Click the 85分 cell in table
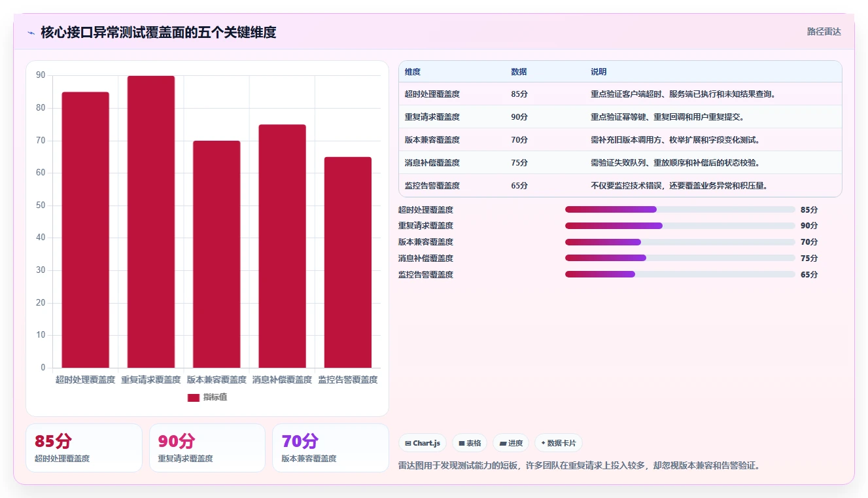 pos(519,94)
